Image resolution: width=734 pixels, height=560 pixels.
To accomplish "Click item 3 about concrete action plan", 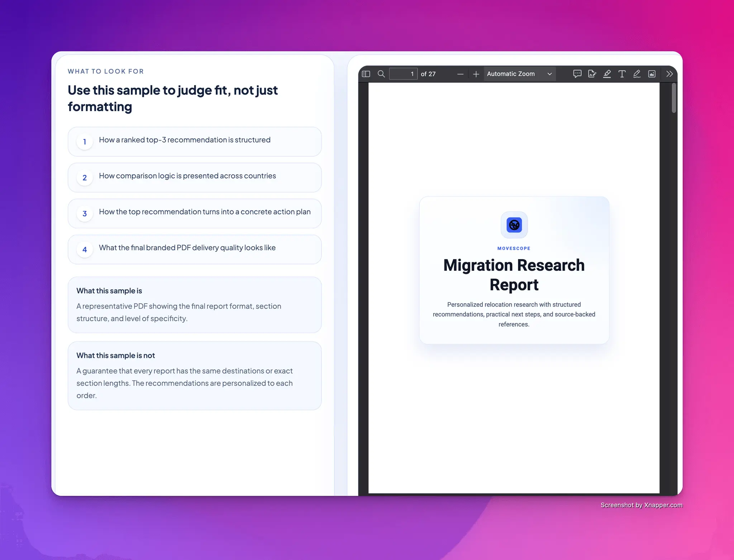I will (x=195, y=213).
